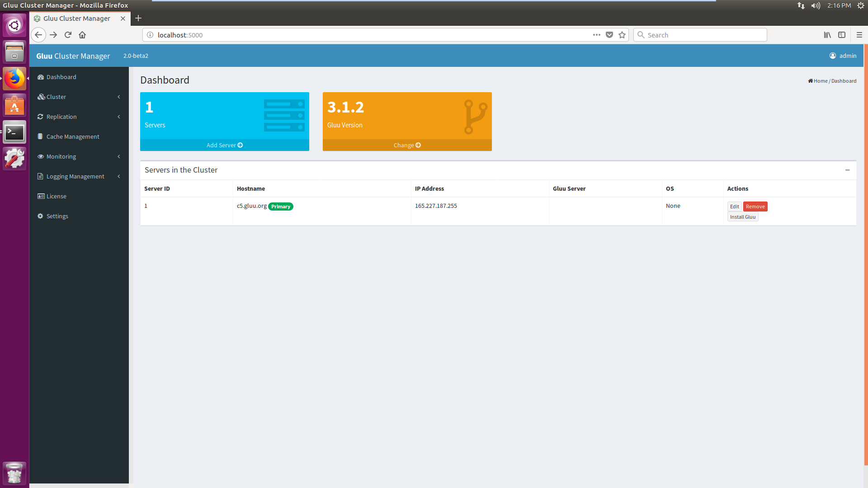Go back with the browser back arrow

coord(38,35)
